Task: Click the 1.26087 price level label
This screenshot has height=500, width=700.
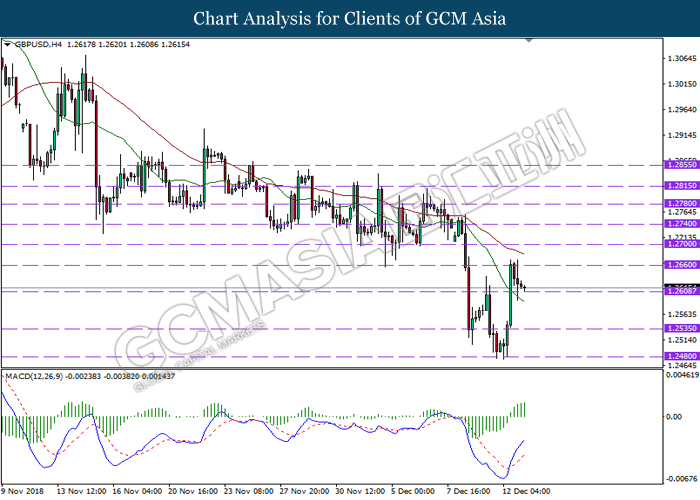Action: point(681,291)
